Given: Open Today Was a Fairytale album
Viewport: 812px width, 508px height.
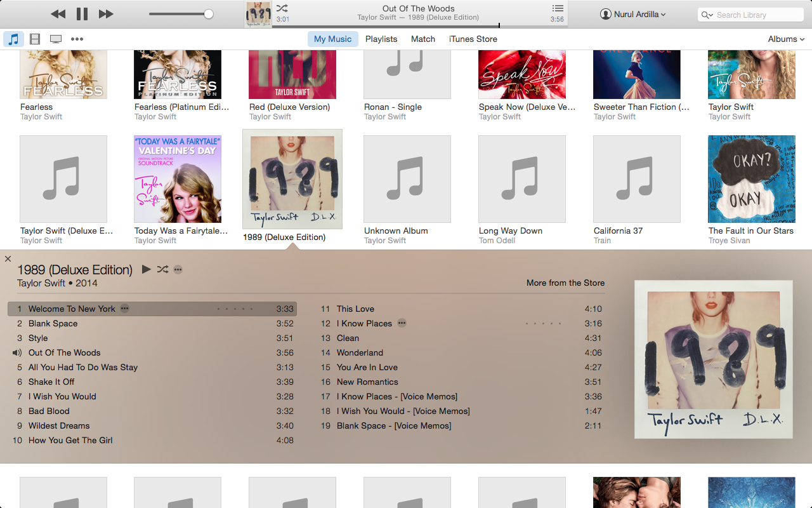Looking at the screenshot, I should point(178,179).
